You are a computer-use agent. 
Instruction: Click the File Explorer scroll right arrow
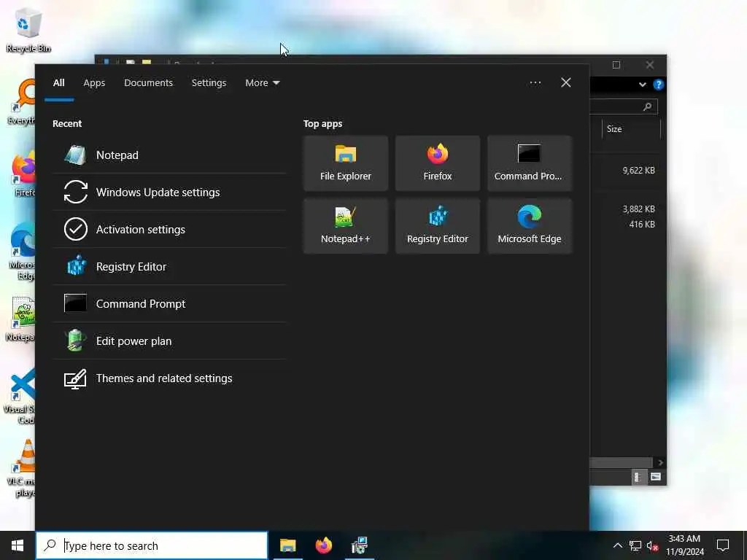tap(660, 462)
